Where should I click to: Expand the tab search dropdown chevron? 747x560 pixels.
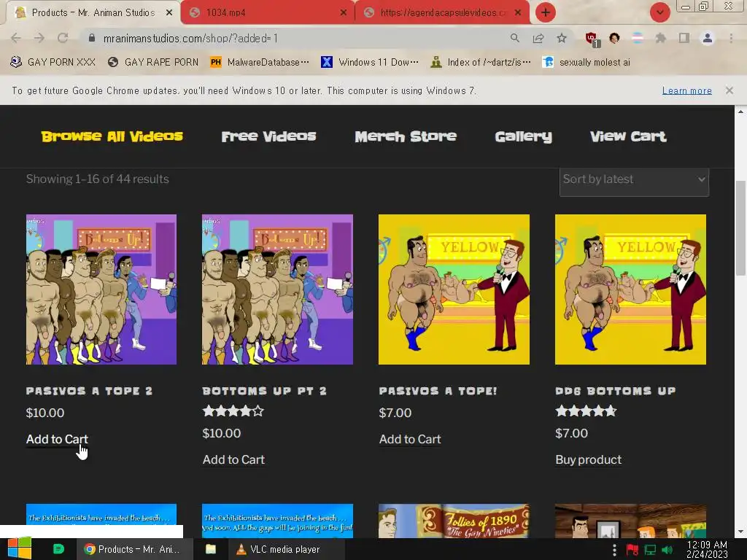659,12
